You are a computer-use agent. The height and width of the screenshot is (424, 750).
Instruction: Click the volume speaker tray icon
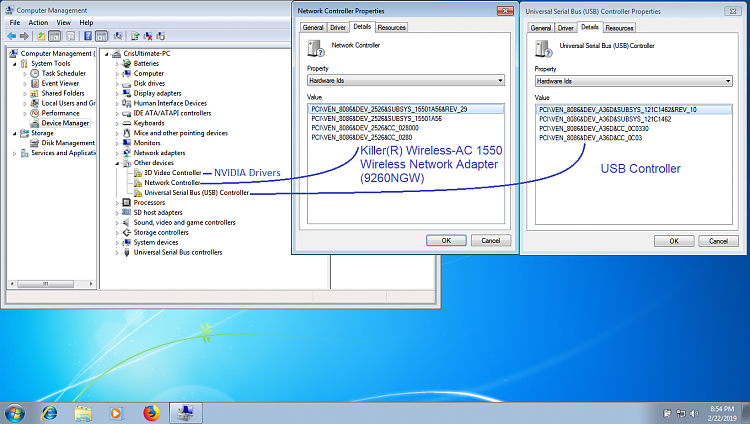click(695, 413)
